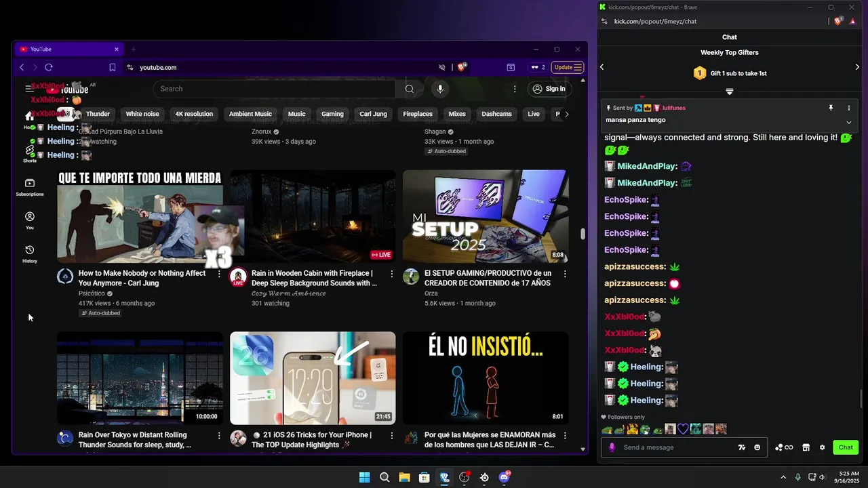Open Kick window site settings icon
The height and width of the screenshot is (488, 868).
click(604, 21)
